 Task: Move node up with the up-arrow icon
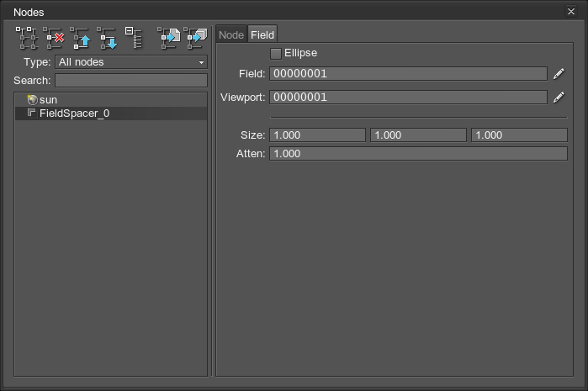click(x=80, y=38)
